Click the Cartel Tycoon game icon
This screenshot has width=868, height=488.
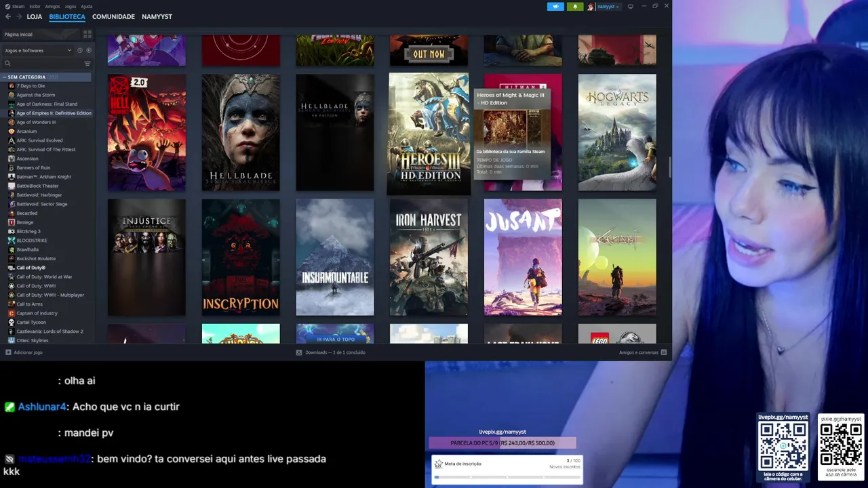[x=12, y=322]
